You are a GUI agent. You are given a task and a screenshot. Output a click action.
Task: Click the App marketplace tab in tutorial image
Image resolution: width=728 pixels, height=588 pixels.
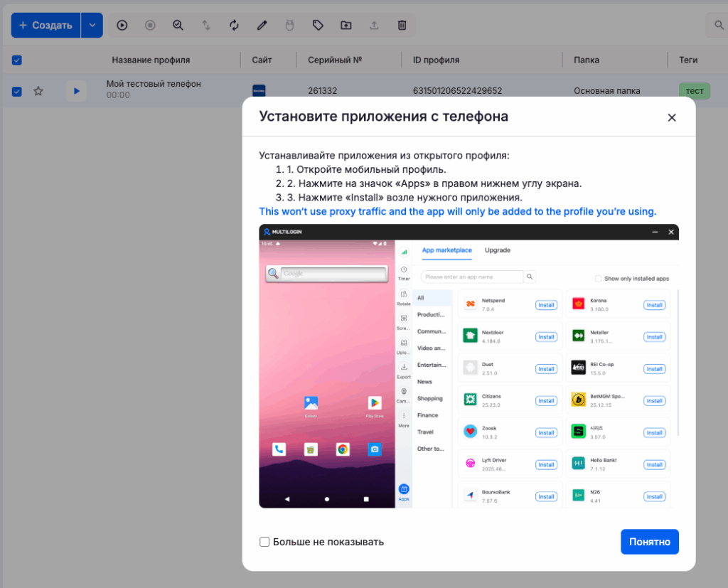(446, 250)
